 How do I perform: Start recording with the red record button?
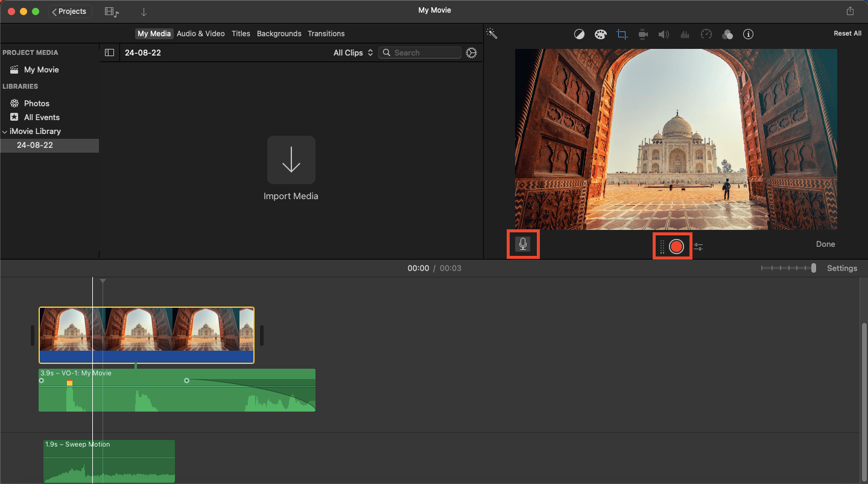click(x=676, y=246)
